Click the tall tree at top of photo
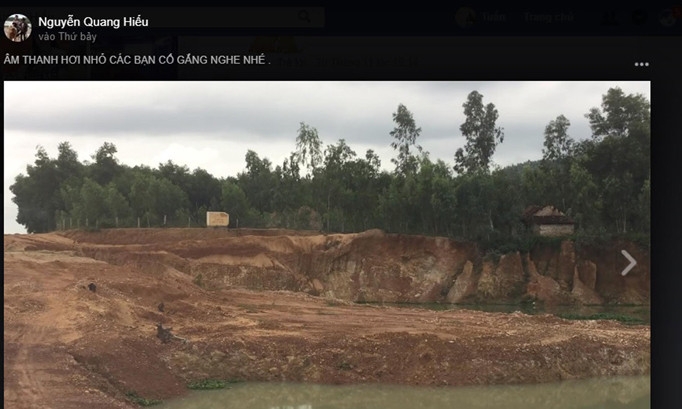Screen dimensions: 682x409 [480, 131]
